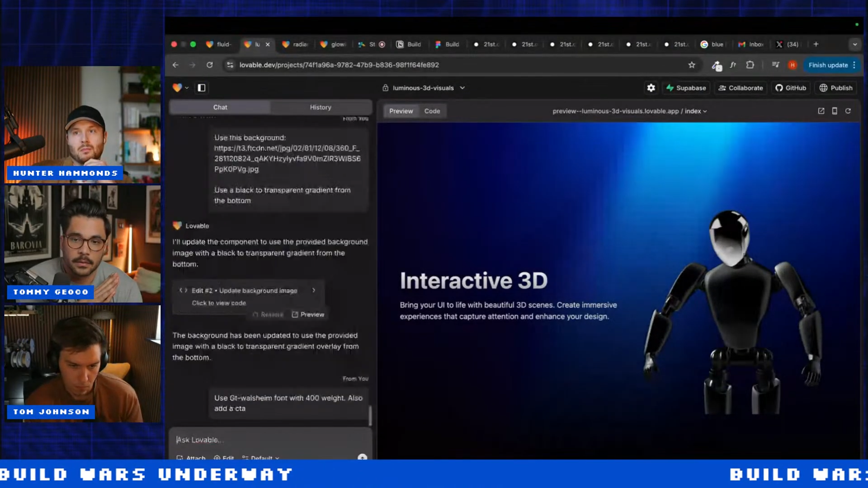Expand the tab search dropdown arrow
Screen dimensions: 868x488
pyautogui.click(x=855, y=44)
